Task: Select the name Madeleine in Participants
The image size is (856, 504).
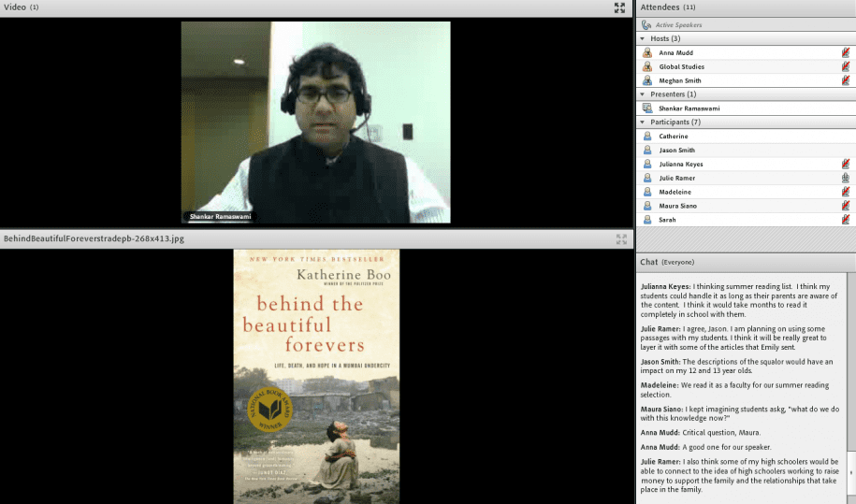Action: coord(675,192)
